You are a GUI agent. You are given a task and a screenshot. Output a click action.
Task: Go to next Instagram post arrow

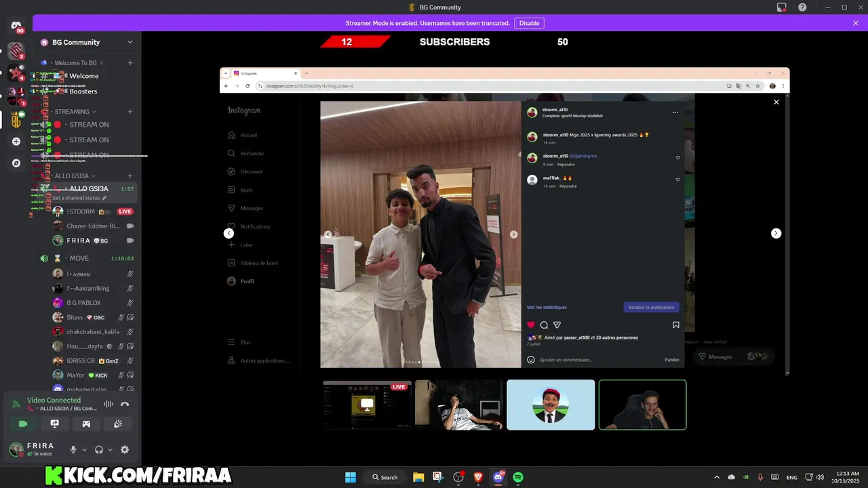(x=776, y=233)
